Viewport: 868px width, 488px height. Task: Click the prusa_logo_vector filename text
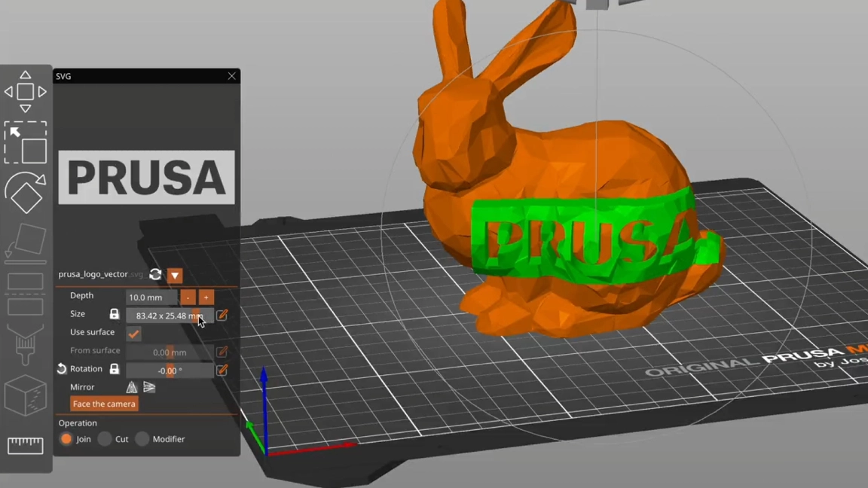point(93,274)
